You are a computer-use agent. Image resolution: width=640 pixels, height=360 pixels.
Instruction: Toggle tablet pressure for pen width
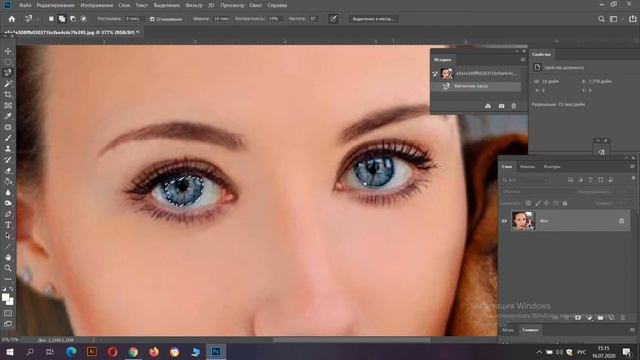tap(333, 19)
